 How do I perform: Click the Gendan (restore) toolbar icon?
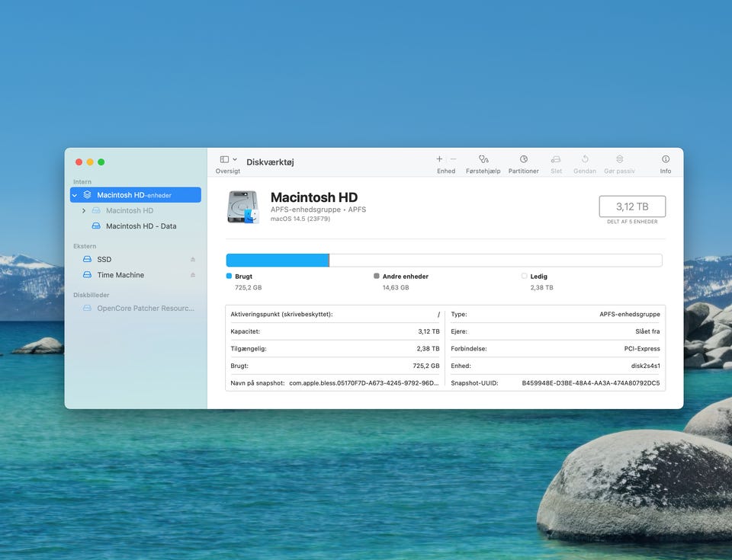(x=585, y=159)
